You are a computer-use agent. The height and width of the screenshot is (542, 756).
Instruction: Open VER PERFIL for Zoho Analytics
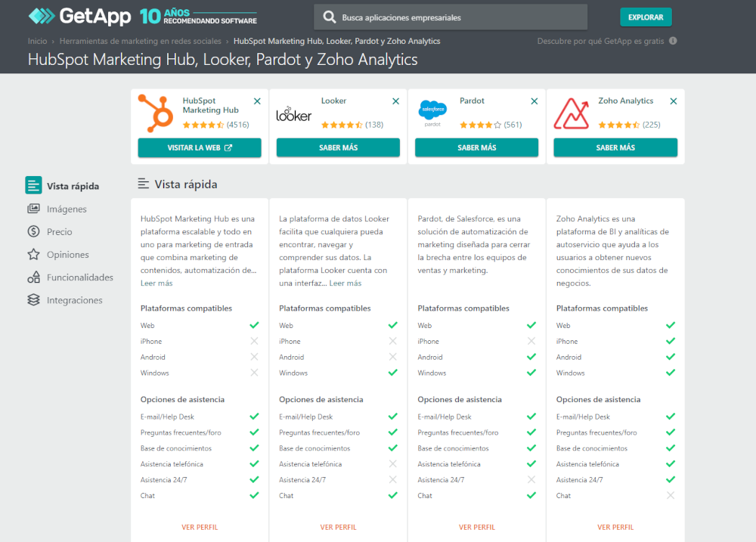(615, 527)
